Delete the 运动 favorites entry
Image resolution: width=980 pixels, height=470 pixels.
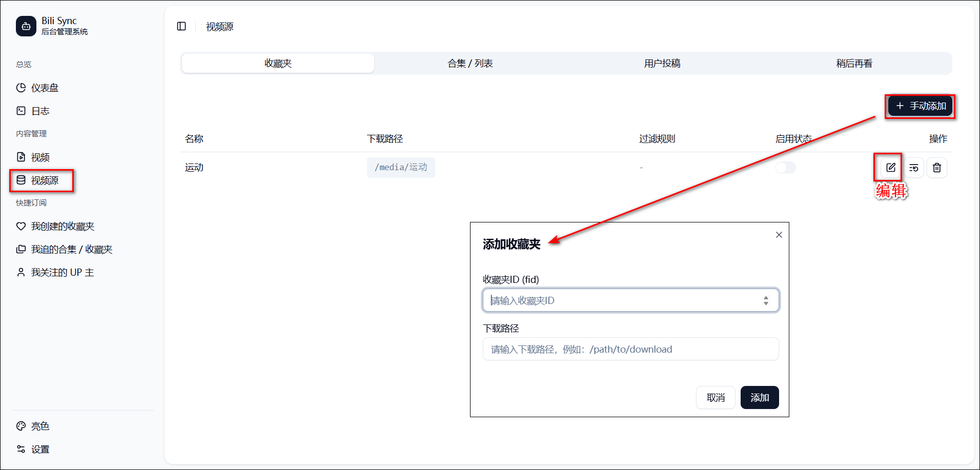(936, 168)
